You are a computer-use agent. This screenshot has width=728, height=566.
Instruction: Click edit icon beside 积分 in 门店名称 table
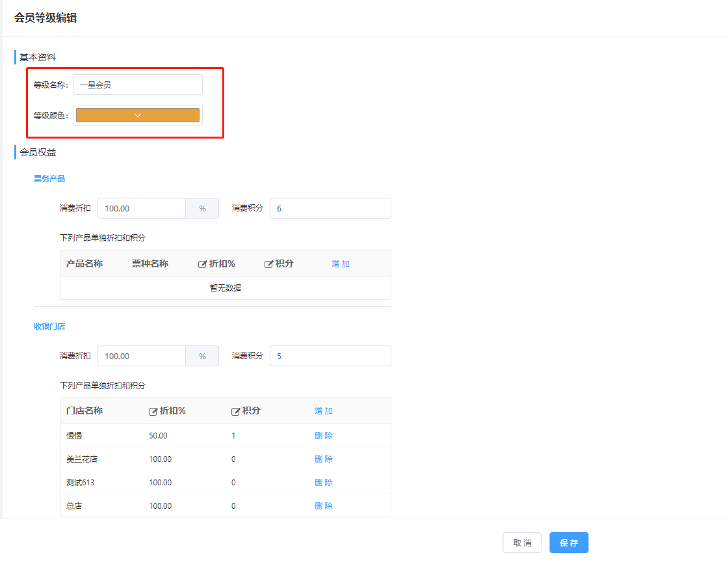coord(235,411)
